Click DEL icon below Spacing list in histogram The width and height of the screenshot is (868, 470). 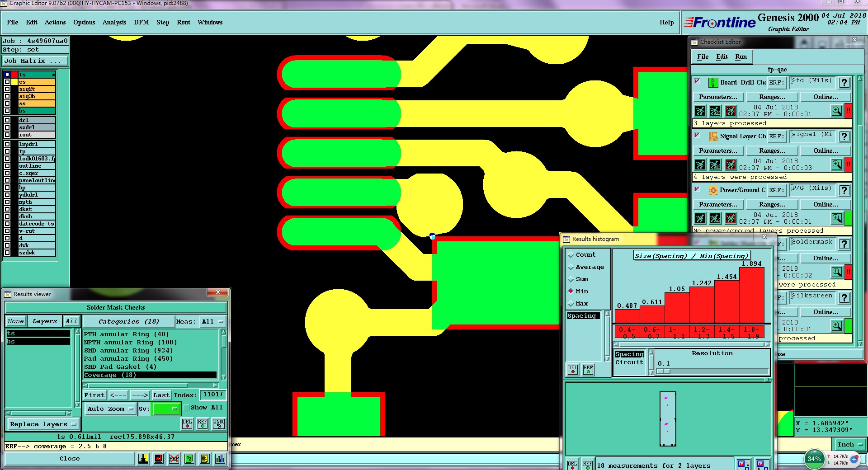coord(573,370)
